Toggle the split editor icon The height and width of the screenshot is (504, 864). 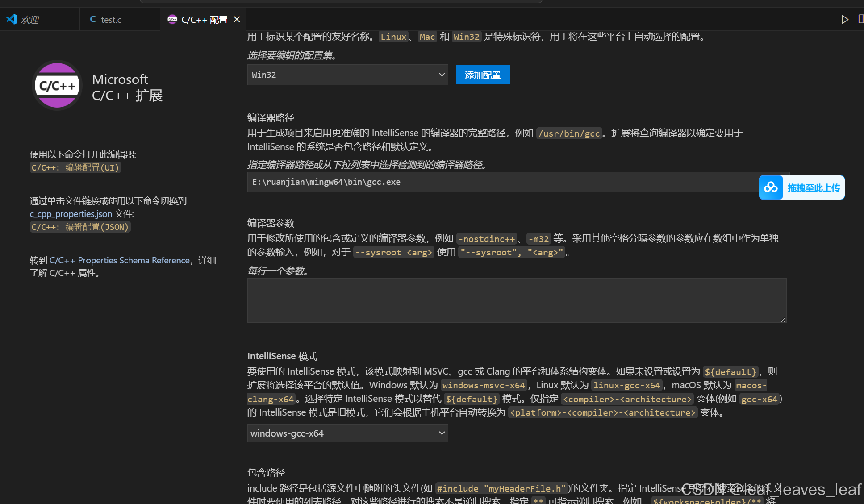pyautogui.click(x=860, y=19)
